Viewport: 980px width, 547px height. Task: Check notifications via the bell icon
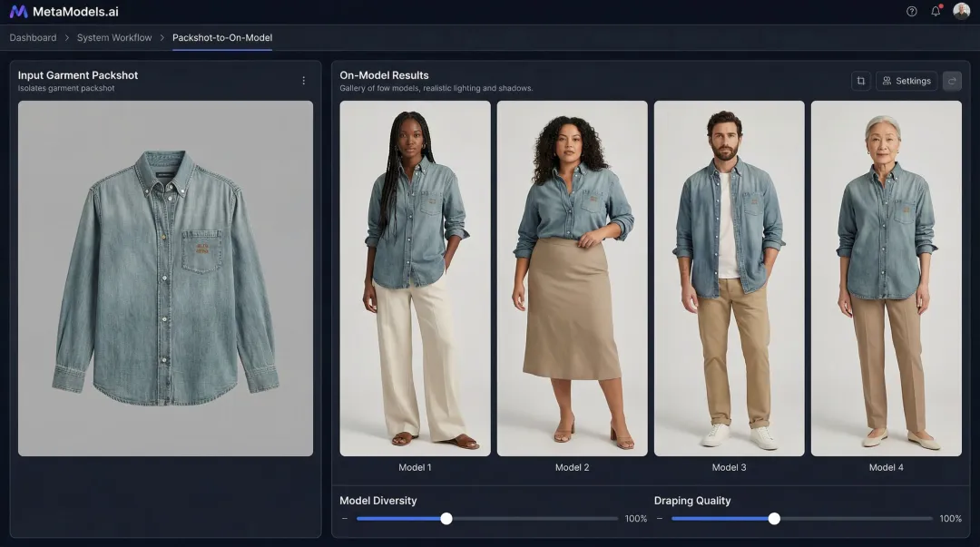click(935, 12)
